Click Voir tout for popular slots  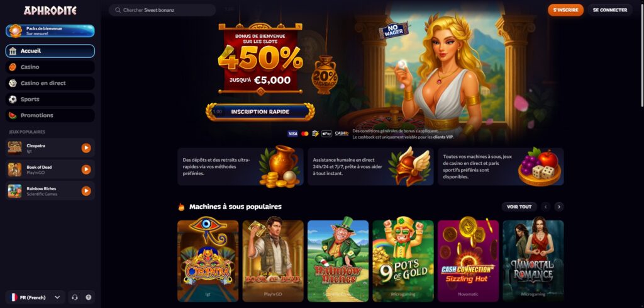519,207
